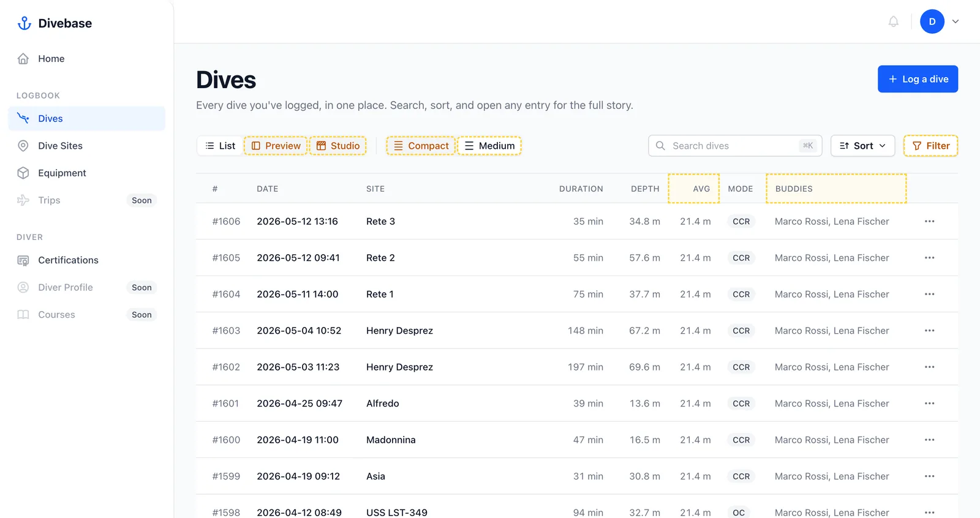Open the Rete 1 dive entry

coord(380,294)
